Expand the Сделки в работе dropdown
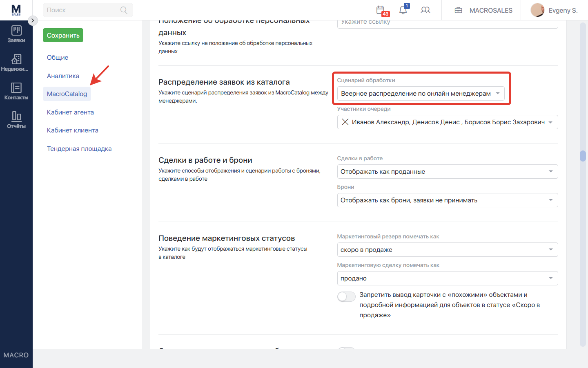The width and height of the screenshot is (588, 368). [447, 172]
